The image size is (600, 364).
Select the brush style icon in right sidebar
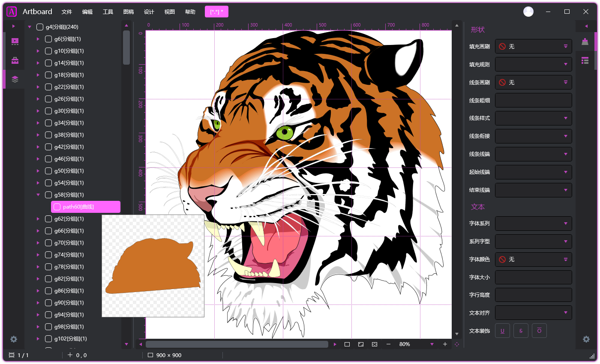(585, 42)
